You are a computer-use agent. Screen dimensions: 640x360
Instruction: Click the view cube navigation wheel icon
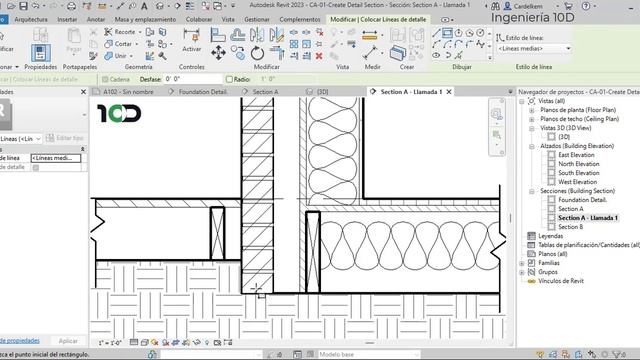[x=496, y=113]
